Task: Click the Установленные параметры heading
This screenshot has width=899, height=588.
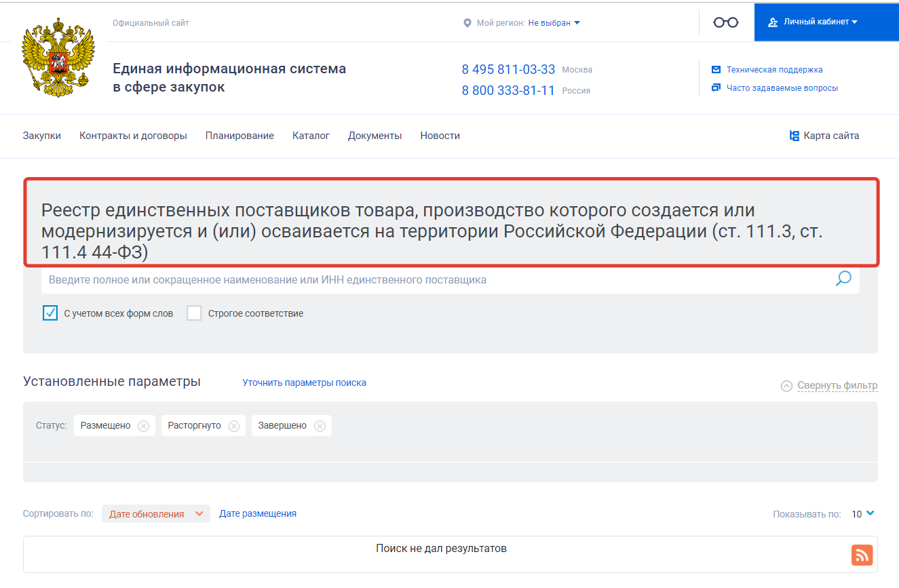Action: (112, 381)
